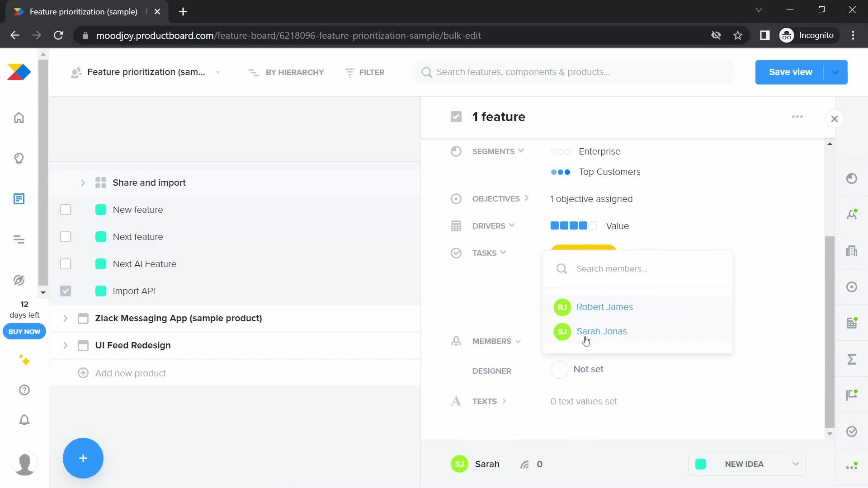868x488 pixels.
Task: Expand the Share and import section
Action: [x=83, y=183]
